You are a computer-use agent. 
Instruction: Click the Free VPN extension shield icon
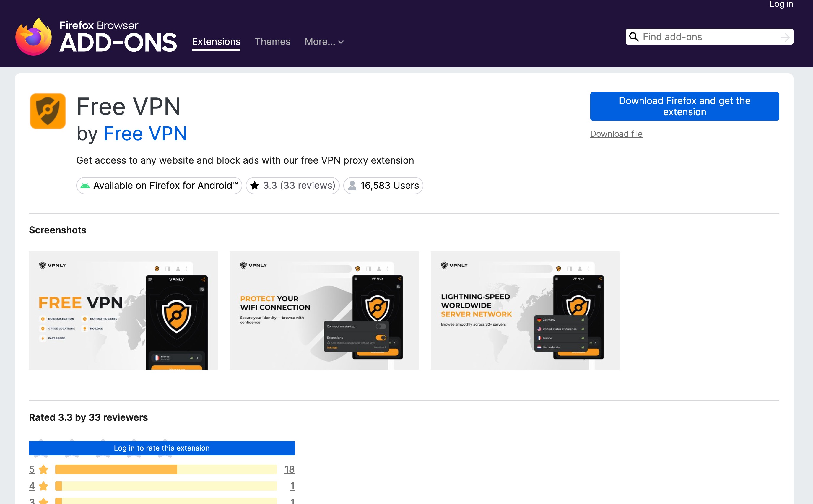[48, 111]
